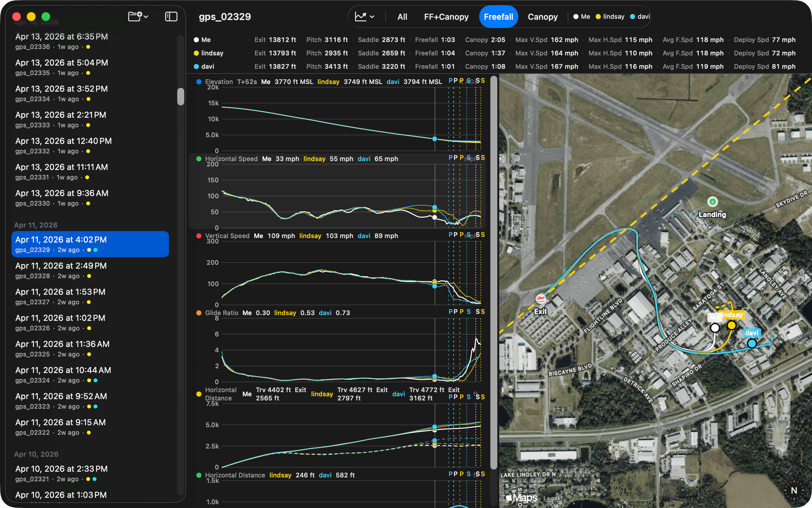Click the chart type line-graph icon
812x508 pixels.
pyautogui.click(x=361, y=16)
